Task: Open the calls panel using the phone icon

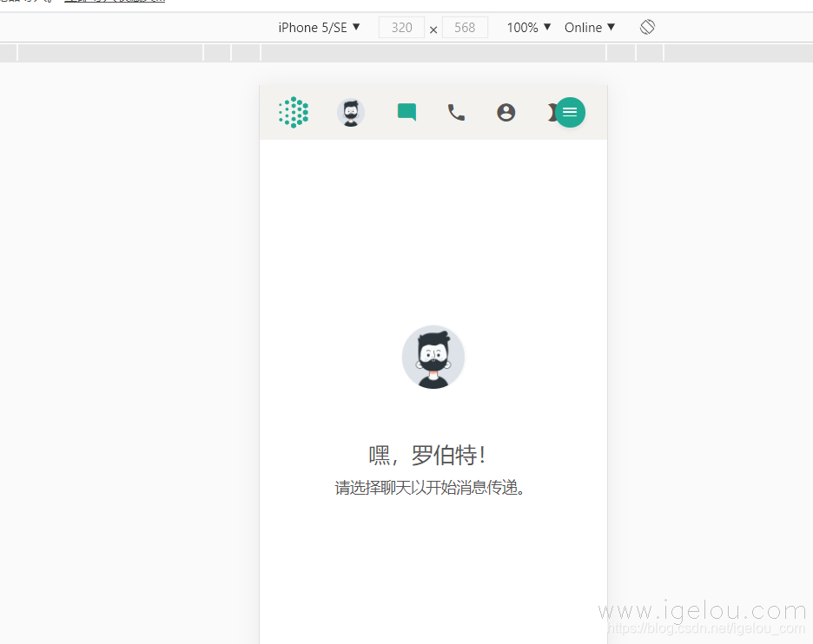Action: point(456,112)
